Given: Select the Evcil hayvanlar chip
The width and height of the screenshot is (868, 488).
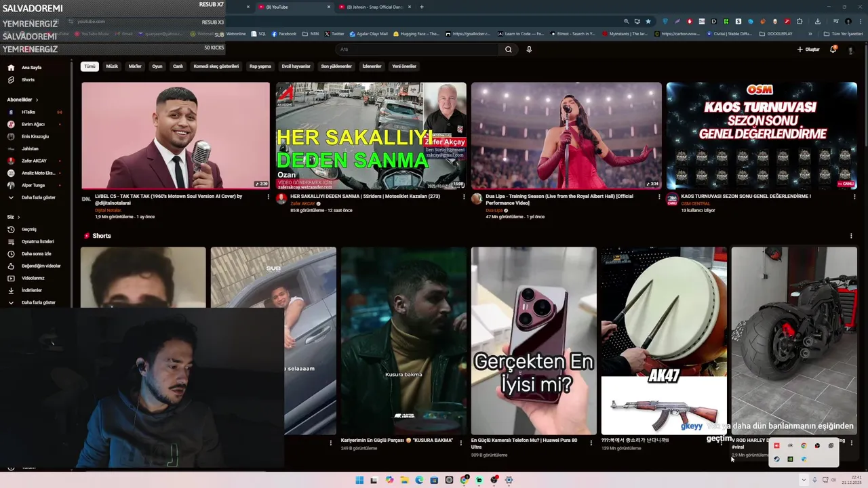Looking at the screenshot, I should click(x=296, y=66).
